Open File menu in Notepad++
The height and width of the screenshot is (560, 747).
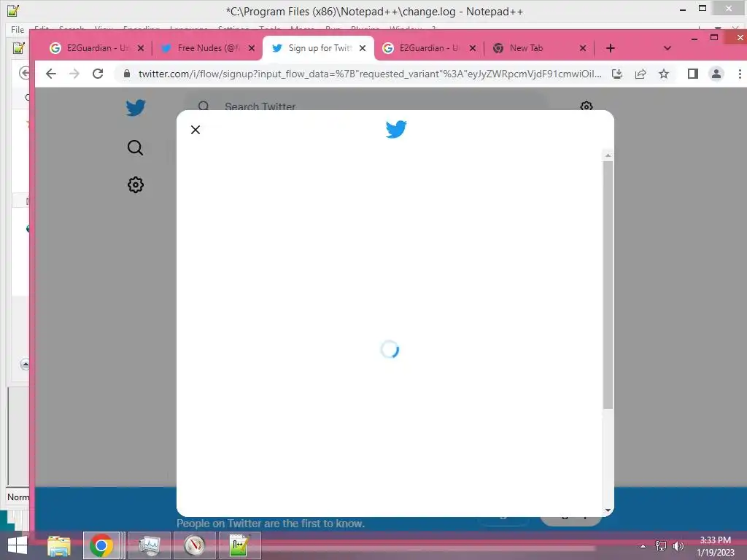click(18, 29)
